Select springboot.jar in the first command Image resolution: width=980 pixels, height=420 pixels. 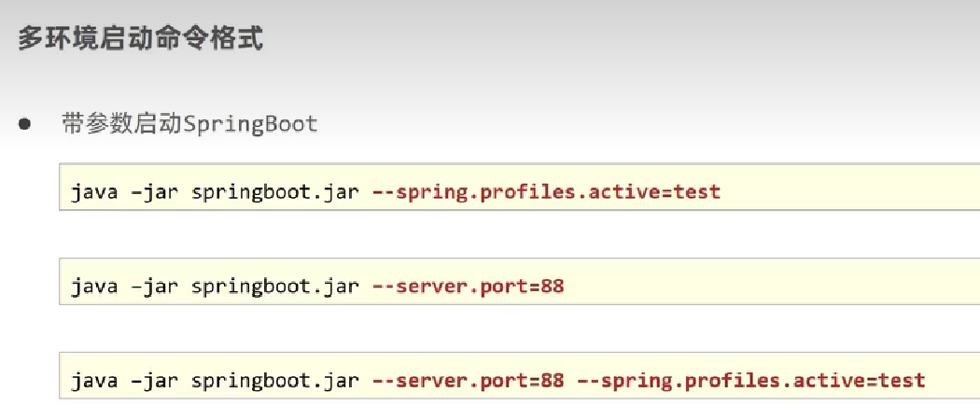coord(274,192)
